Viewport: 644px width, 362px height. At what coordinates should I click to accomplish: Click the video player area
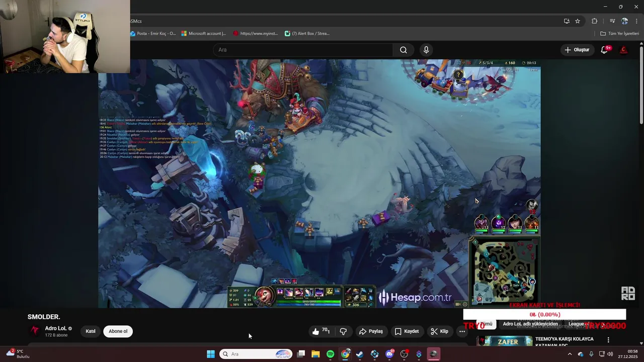pos(319,184)
